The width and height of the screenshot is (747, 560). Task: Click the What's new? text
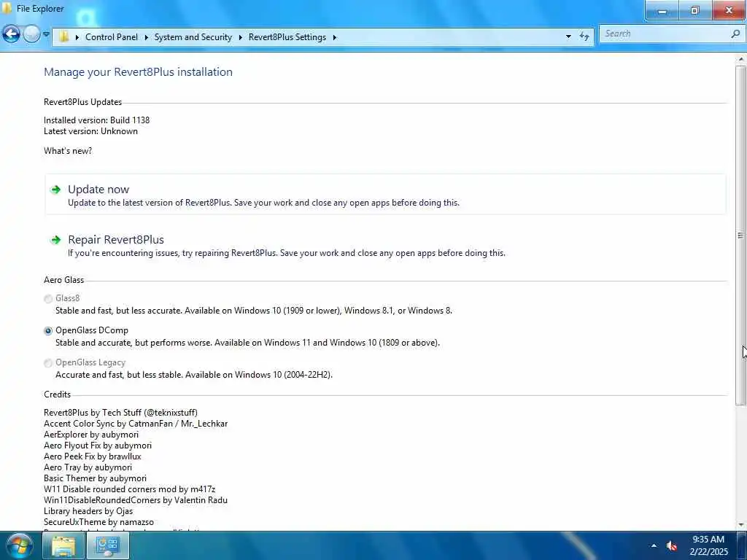68,151
